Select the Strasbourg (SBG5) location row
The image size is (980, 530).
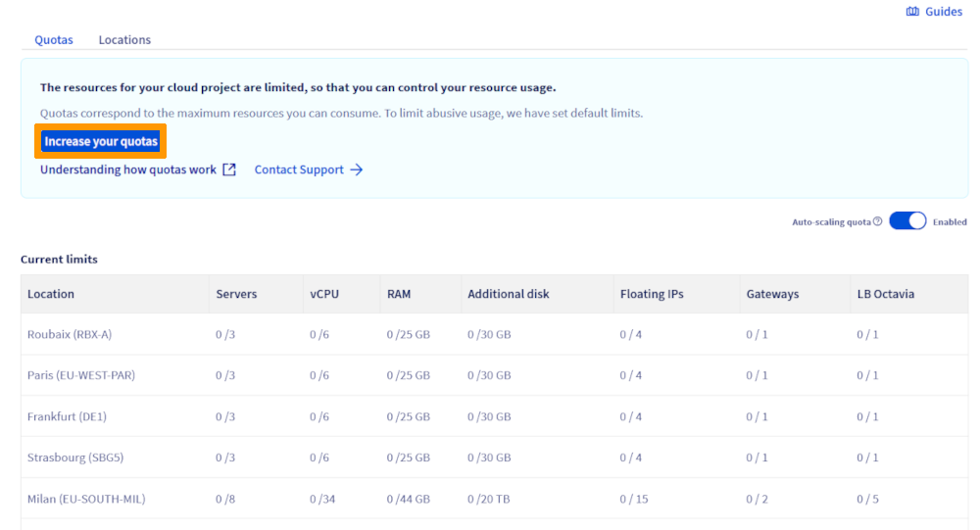(x=75, y=458)
